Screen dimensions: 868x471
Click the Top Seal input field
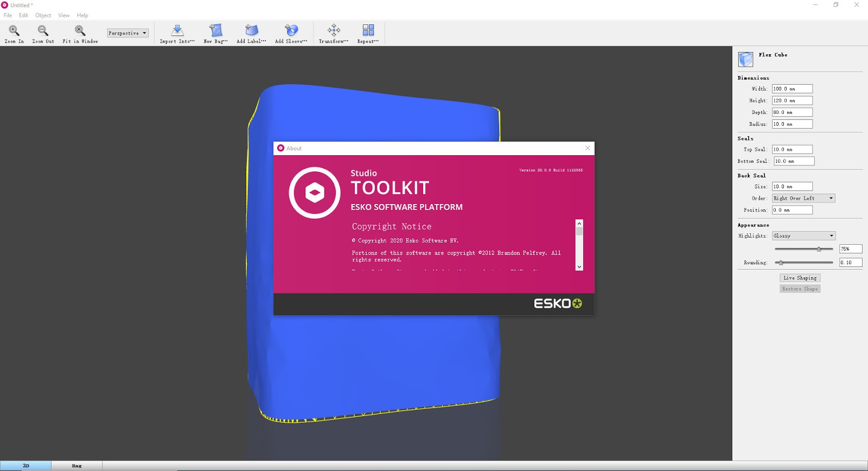(792, 149)
